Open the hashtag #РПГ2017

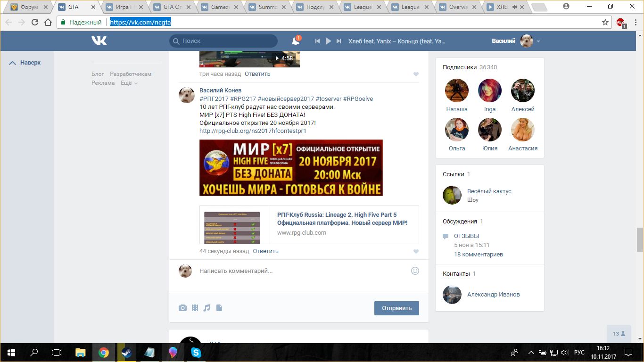[x=214, y=99]
